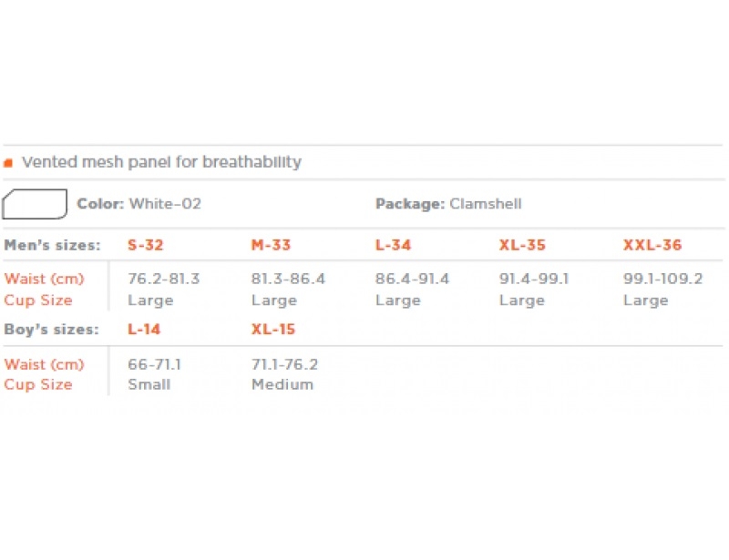Select the XXL-36 men's size header
Viewport: 729px width, 560px height.
click(652, 245)
